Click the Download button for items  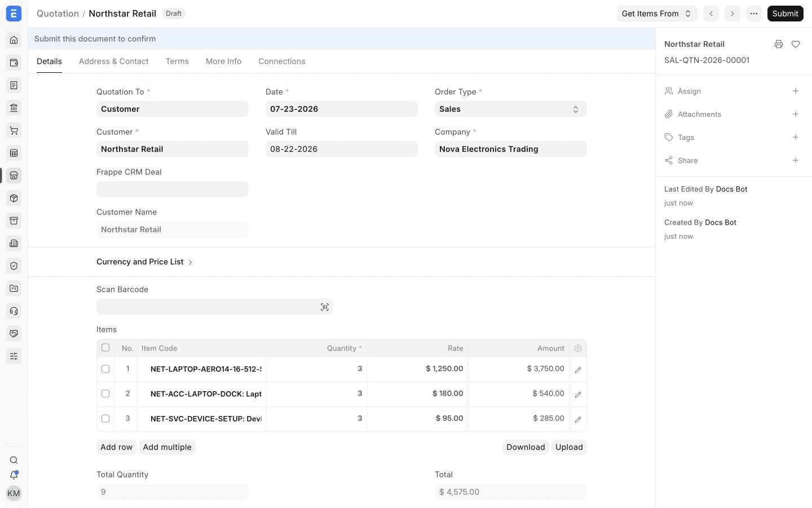click(526, 447)
